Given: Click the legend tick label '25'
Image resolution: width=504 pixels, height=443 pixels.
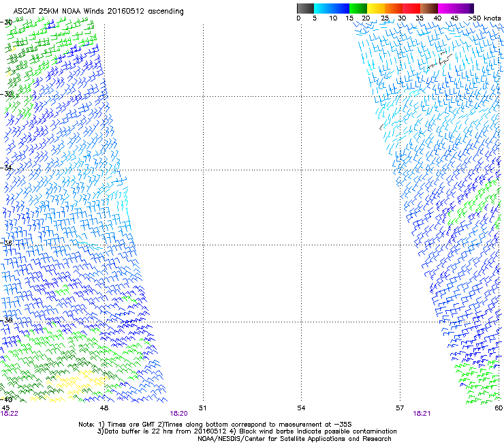Looking at the screenshot, I should click(x=385, y=18).
